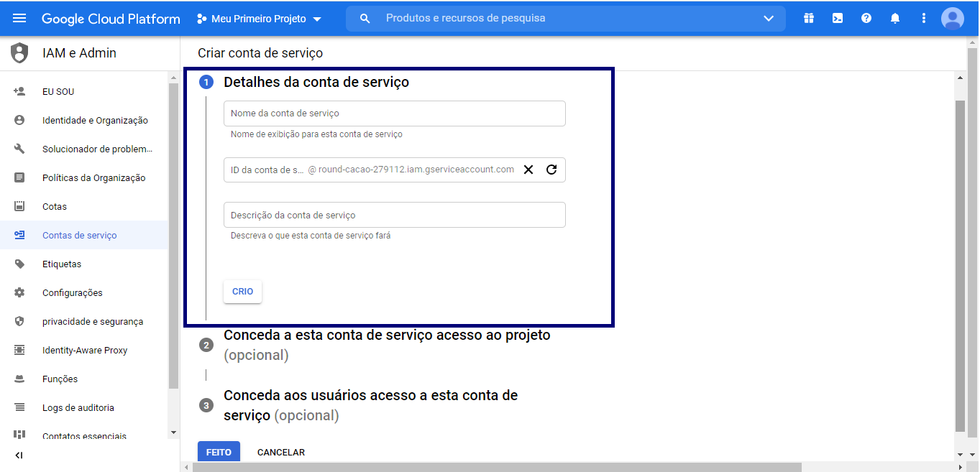Click the add-person icon beside EU SOU
This screenshot has width=980, height=472.
[x=19, y=91]
